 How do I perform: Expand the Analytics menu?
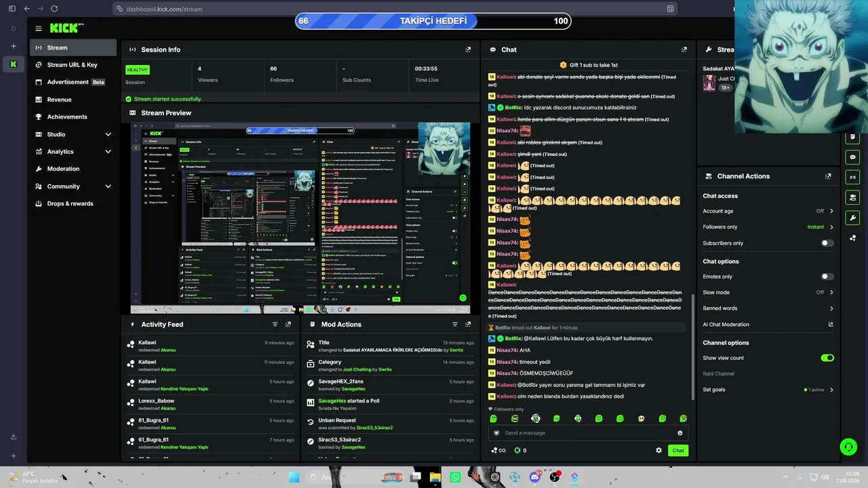(x=73, y=152)
